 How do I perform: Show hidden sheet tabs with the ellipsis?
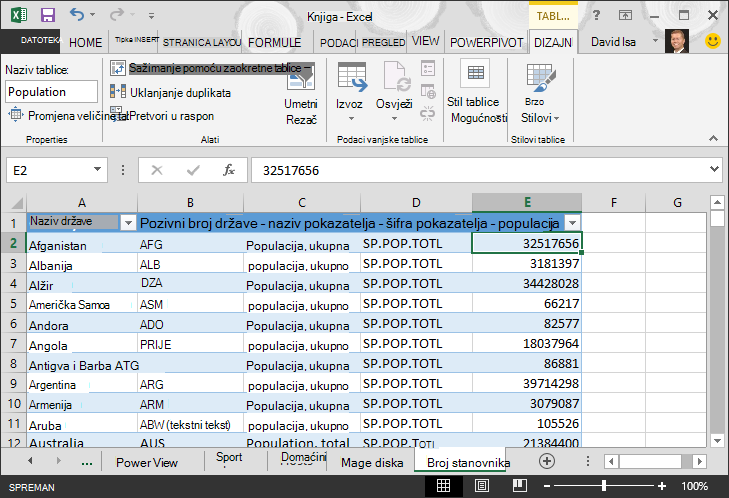coord(86,463)
